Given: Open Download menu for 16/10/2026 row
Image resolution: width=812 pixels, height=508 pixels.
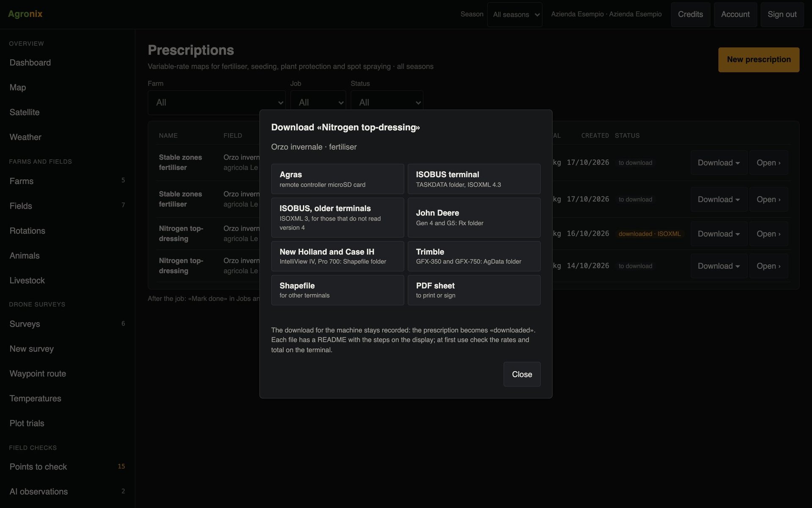Looking at the screenshot, I should 719,234.
